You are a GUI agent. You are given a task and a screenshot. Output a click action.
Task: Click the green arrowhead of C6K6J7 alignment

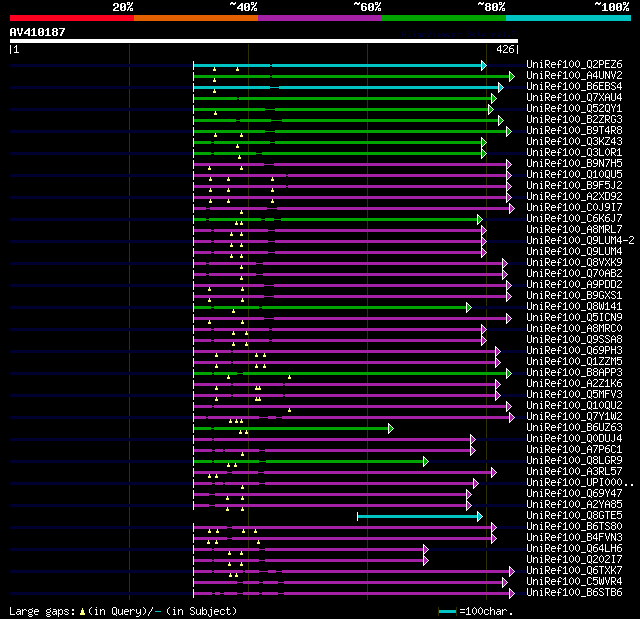pos(480,220)
